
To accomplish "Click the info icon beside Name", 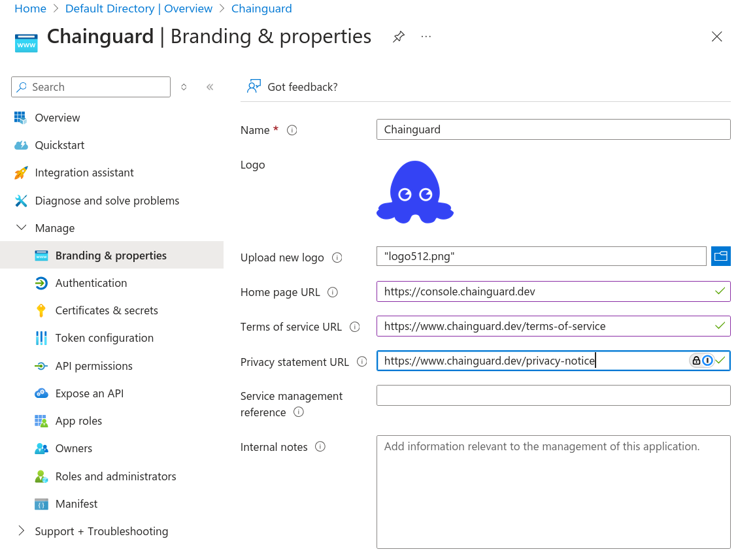I will tap(291, 130).
